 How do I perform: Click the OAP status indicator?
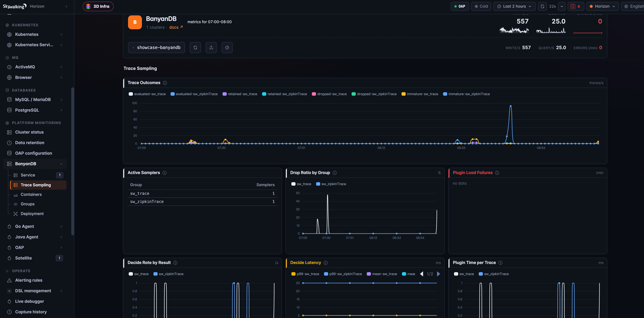point(460,6)
